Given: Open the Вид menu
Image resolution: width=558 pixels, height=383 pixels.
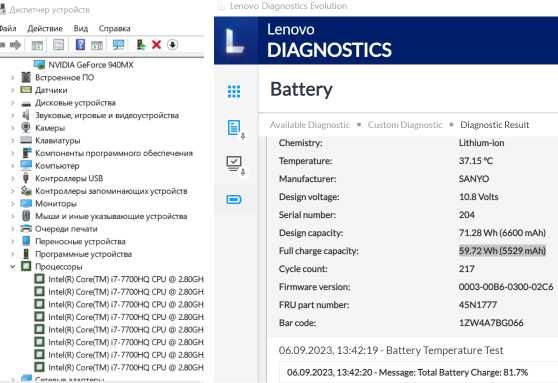Looking at the screenshot, I should pyautogui.click(x=81, y=28).
